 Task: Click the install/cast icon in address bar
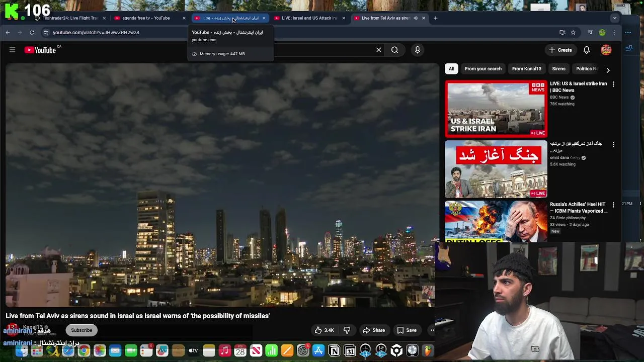(562, 32)
